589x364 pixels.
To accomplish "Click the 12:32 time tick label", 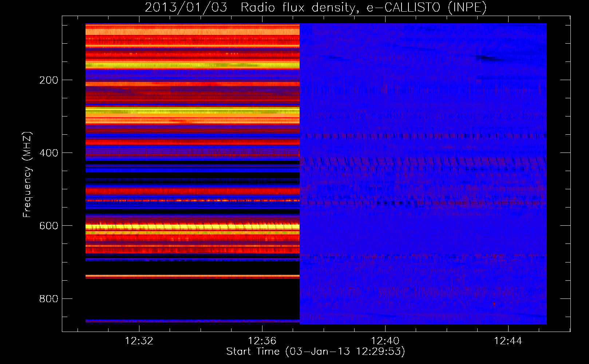I will click(139, 341).
